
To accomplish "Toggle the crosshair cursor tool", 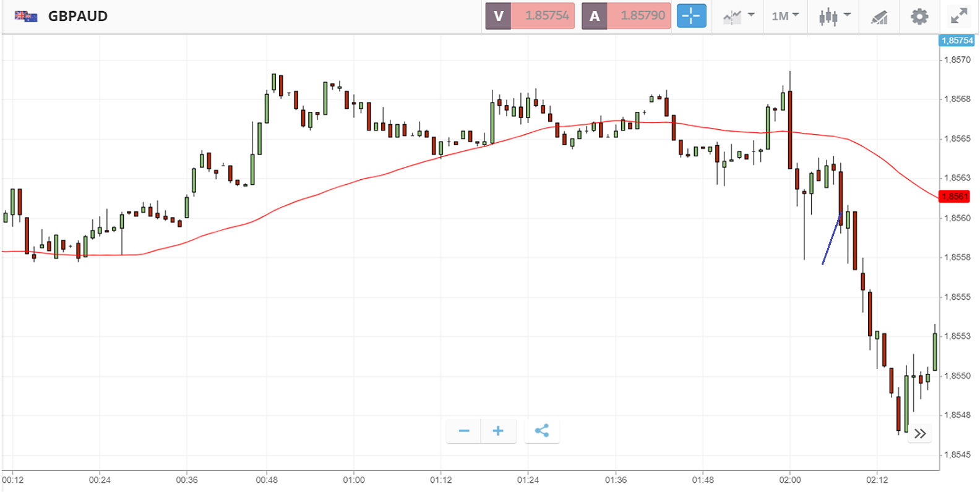I will pyautogui.click(x=691, y=16).
